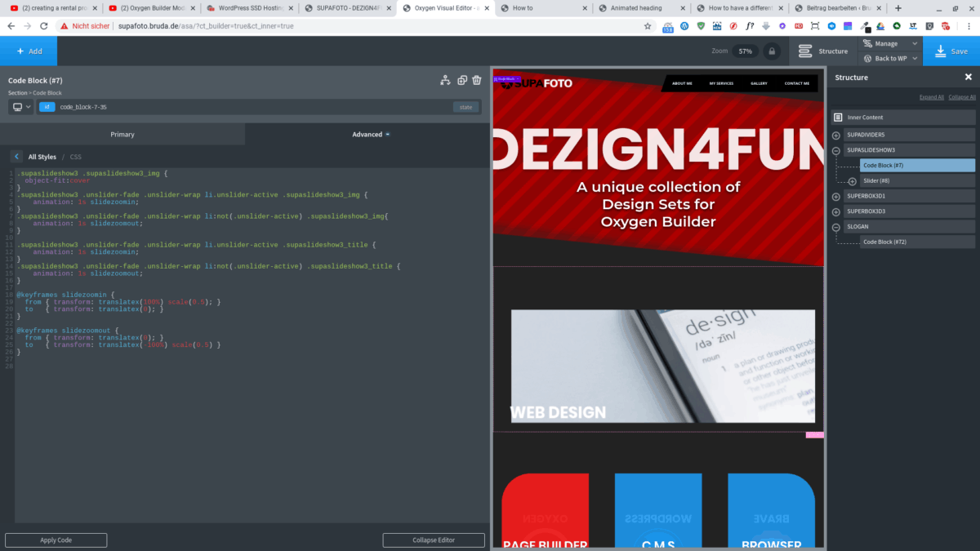Collapse the SUPASLIDESHOW3 tree node
980x551 pixels.
pos(836,151)
